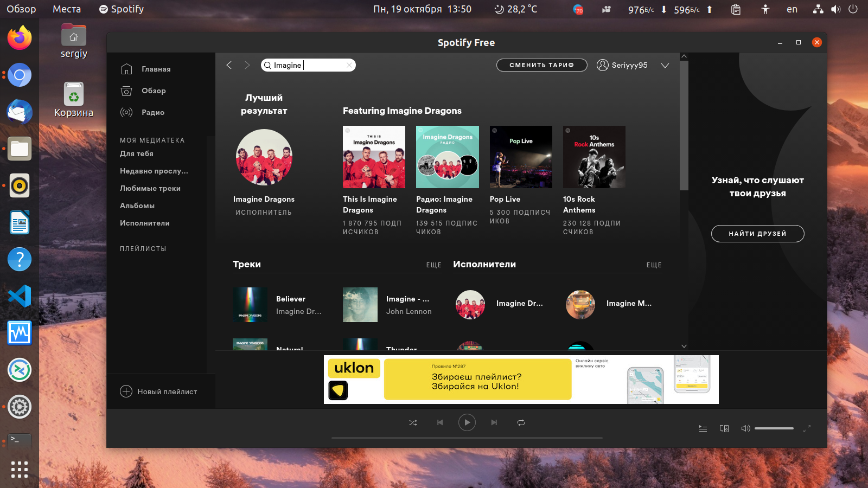Open the 10s Rock Anthems playlist cover

tap(594, 157)
